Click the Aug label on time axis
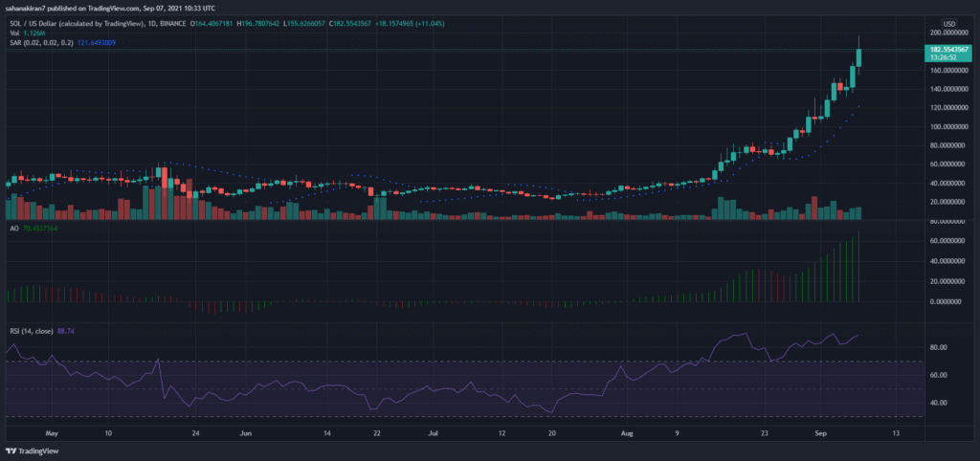980x461 pixels. point(626,432)
